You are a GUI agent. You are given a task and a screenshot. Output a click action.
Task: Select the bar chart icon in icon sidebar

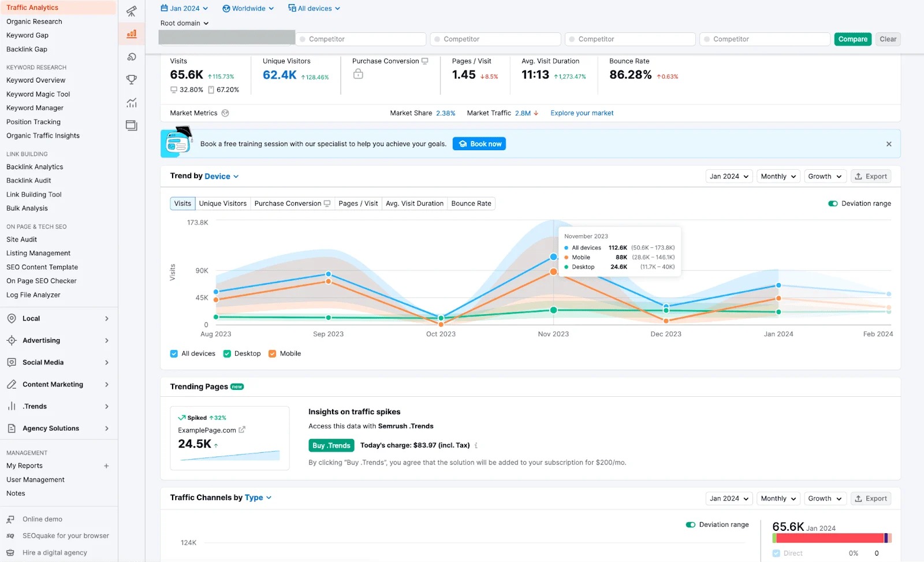[x=132, y=34]
